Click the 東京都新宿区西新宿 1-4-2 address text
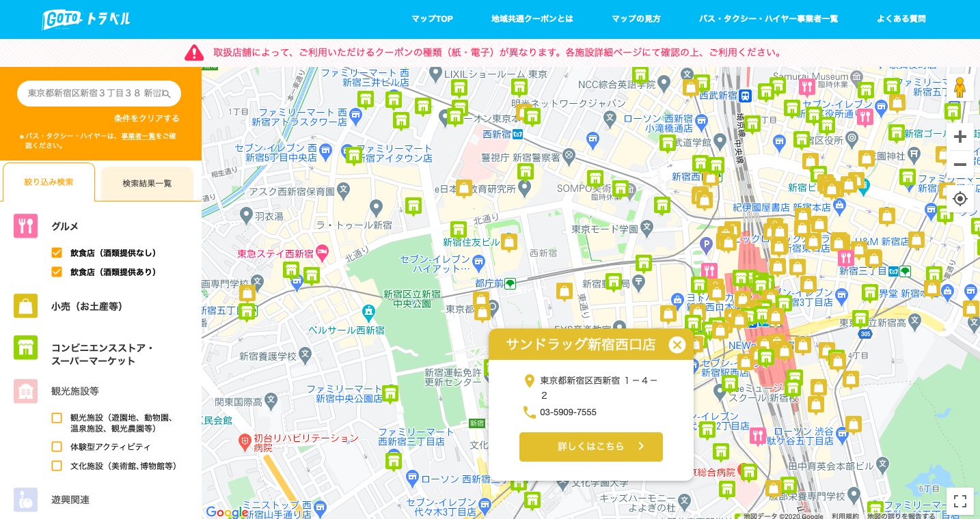Screen dimensions: 980x519 (599, 387)
